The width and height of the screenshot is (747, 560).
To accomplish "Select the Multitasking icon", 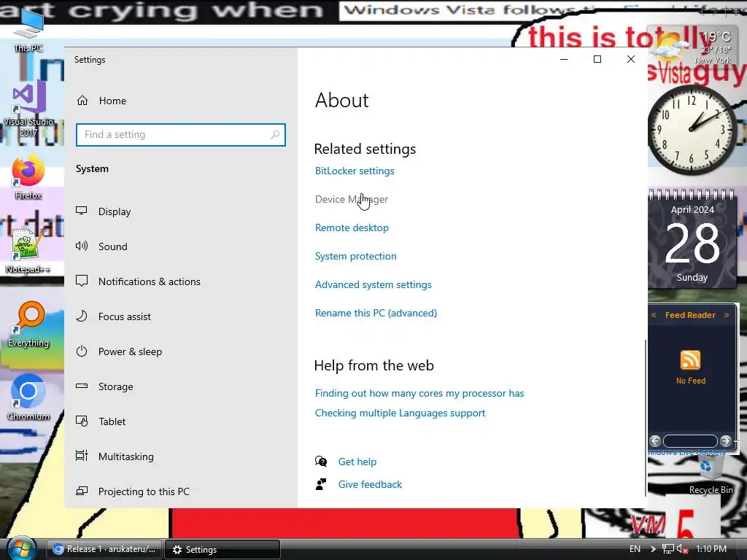I will [82, 456].
